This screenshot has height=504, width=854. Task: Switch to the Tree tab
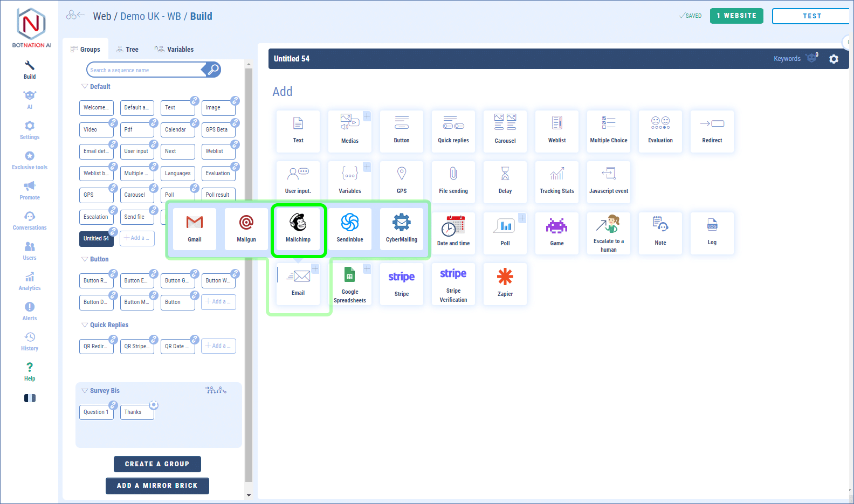128,50
